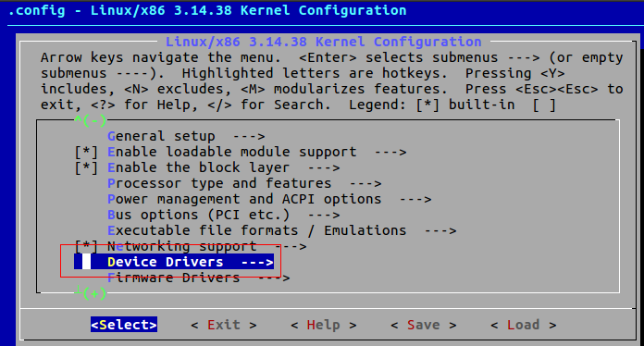Viewport: 644px width, 346px height.
Task: Click the < Help > button
Action: (324, 325)
